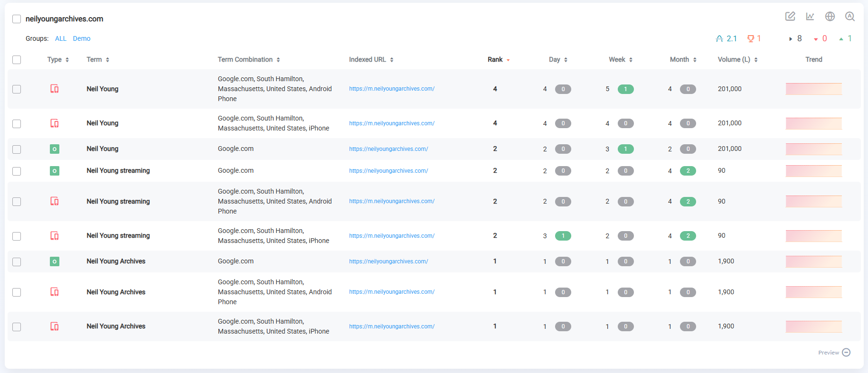Viewport: 868px width, 373px height.
Task: Select the ALL group filter
Action: coord(61,38)
